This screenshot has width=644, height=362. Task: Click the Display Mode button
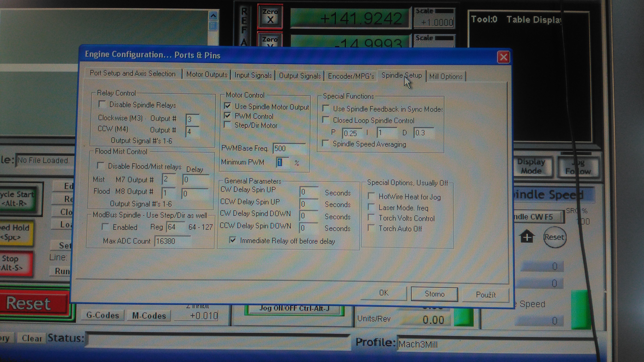click(x=531, y=166)
